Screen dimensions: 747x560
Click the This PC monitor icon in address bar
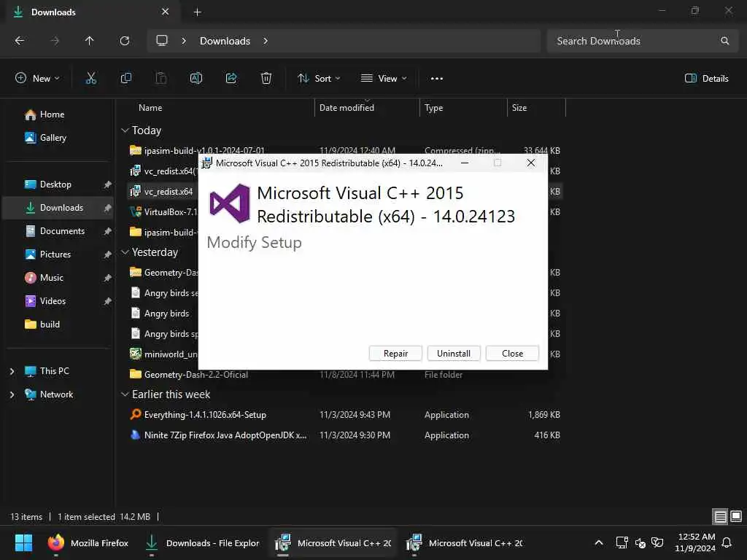tap(162, 41)
